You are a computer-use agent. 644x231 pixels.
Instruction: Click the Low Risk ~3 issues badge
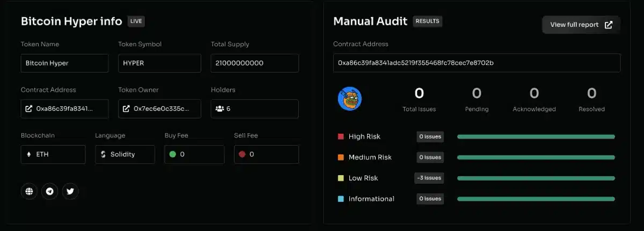tap(429, 178)
